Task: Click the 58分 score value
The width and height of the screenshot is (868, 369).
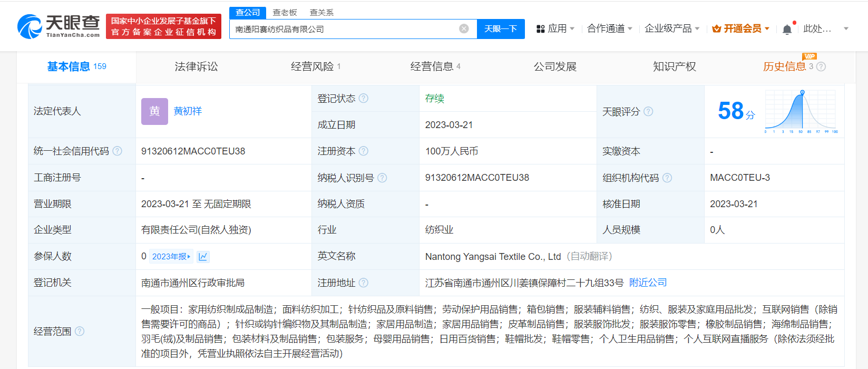Action: [736, 111]
